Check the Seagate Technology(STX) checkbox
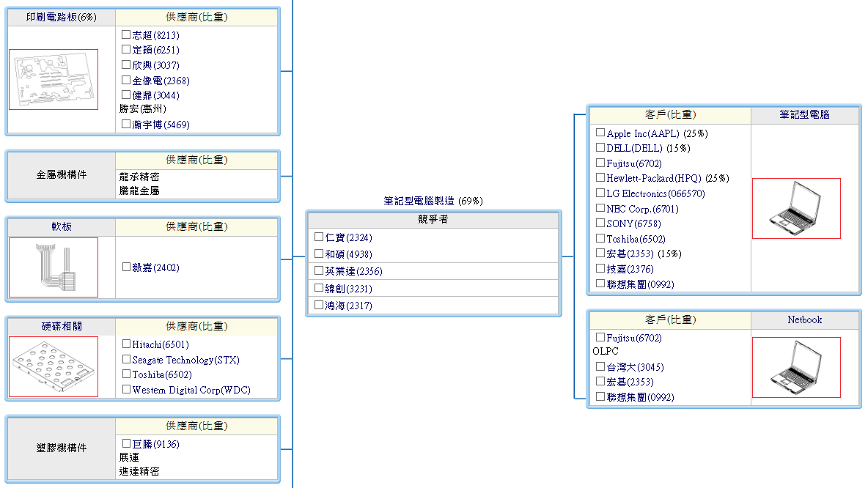This screenshot has width=868, height=488. 126,359
